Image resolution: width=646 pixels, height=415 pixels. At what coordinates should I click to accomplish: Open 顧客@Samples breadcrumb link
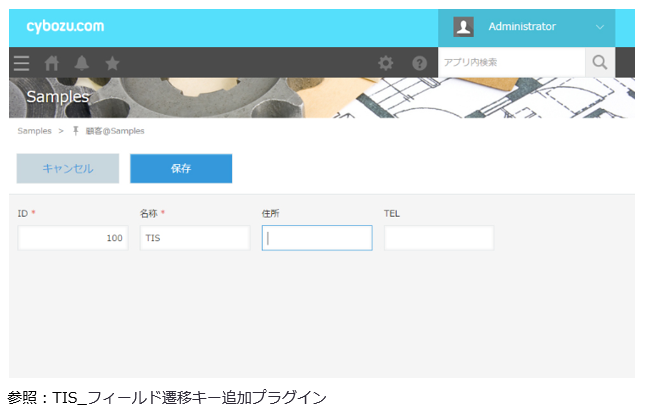coord(115,131)
